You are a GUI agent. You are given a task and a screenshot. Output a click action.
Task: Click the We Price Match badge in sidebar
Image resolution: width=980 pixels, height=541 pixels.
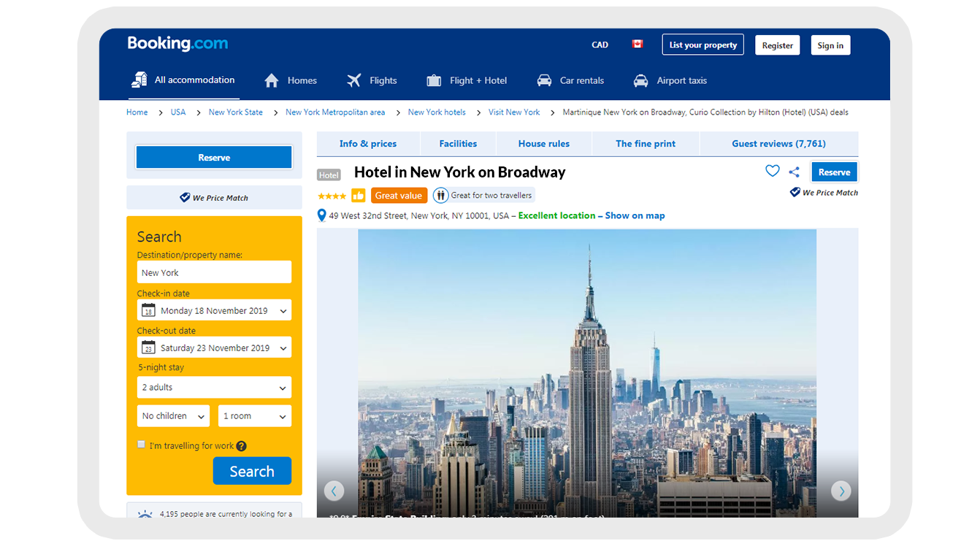[214, 198]
